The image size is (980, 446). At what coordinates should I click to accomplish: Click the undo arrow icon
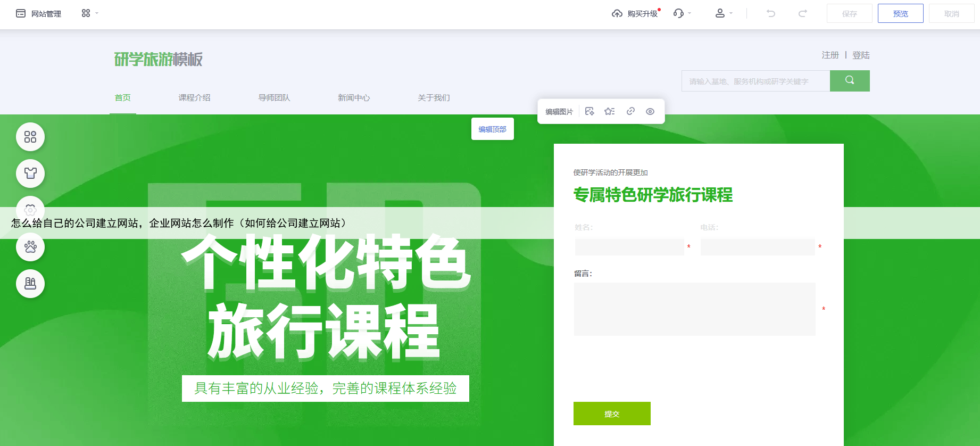pyautogui.click(x=770, y=13)
